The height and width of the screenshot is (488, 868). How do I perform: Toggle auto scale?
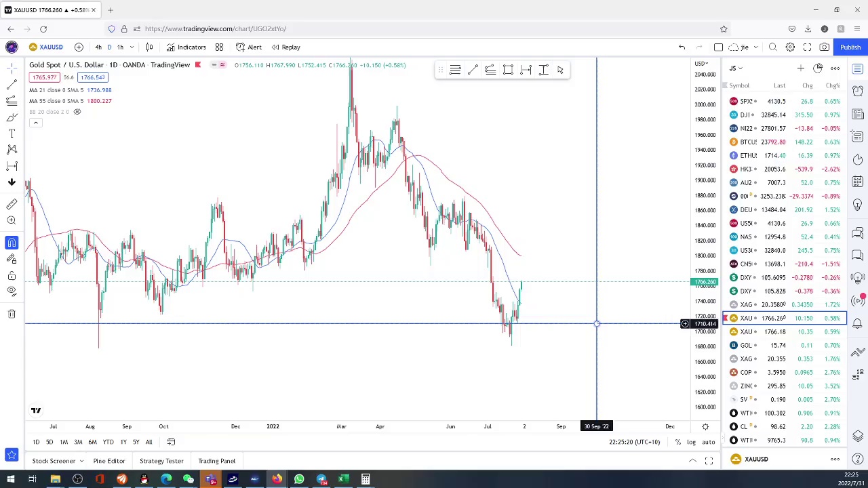[x=708, y=442]
